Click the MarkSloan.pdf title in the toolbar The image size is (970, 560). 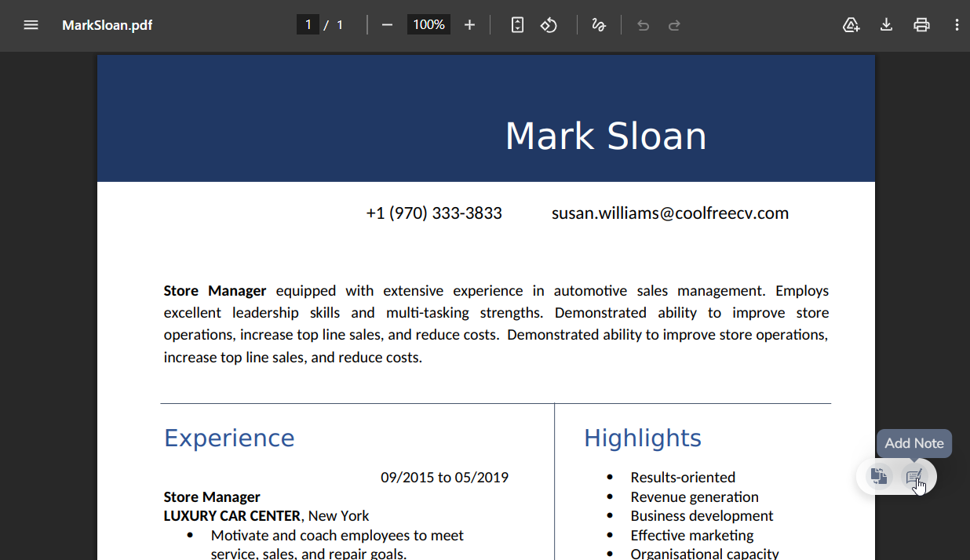[107, 25]
